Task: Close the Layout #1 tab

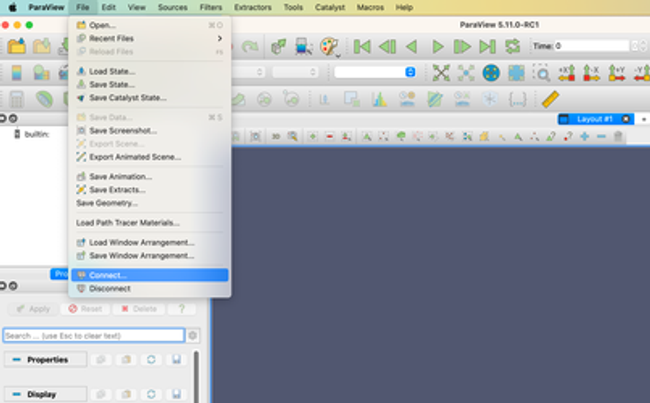Action: point(626,119)
